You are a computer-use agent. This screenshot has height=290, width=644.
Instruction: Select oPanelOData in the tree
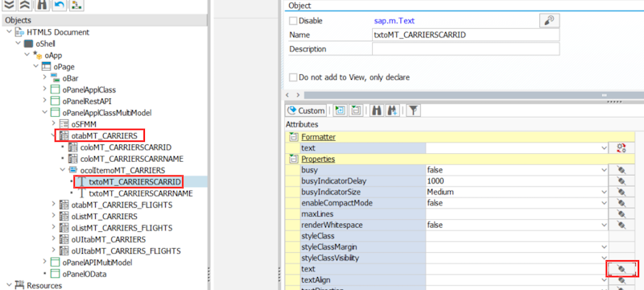click(85, 274)
